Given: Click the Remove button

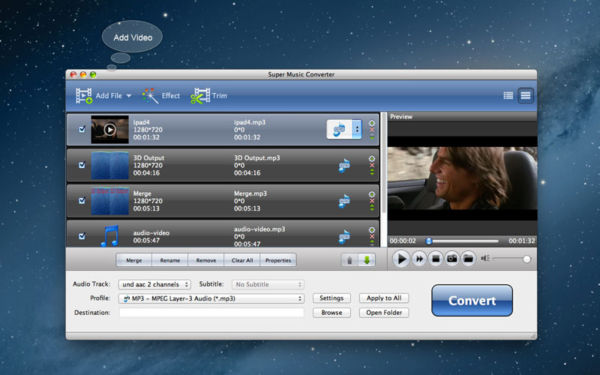Looking at the screenshot, I should [x=206, y=260].
